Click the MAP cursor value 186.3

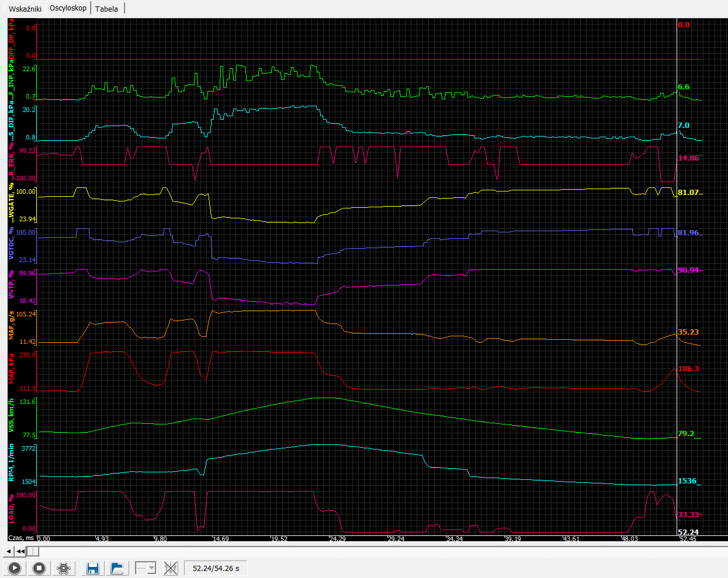pos(688,369)
